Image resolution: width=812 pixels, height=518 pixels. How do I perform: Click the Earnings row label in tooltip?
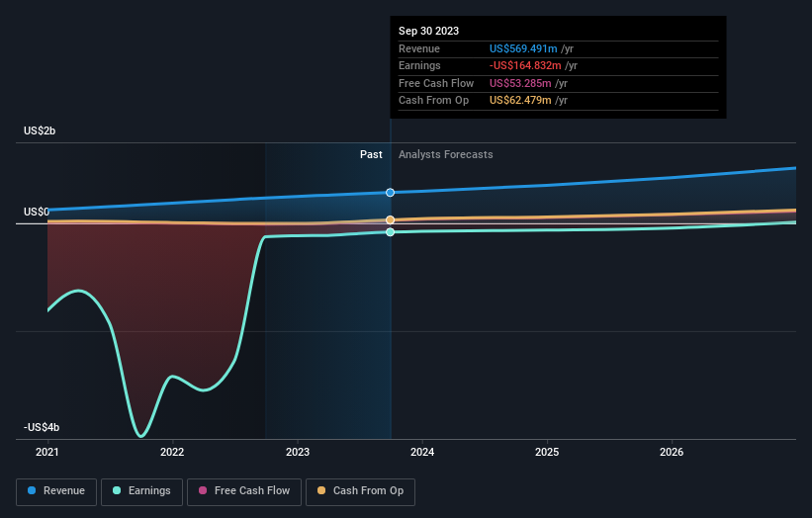click(419, 65)
